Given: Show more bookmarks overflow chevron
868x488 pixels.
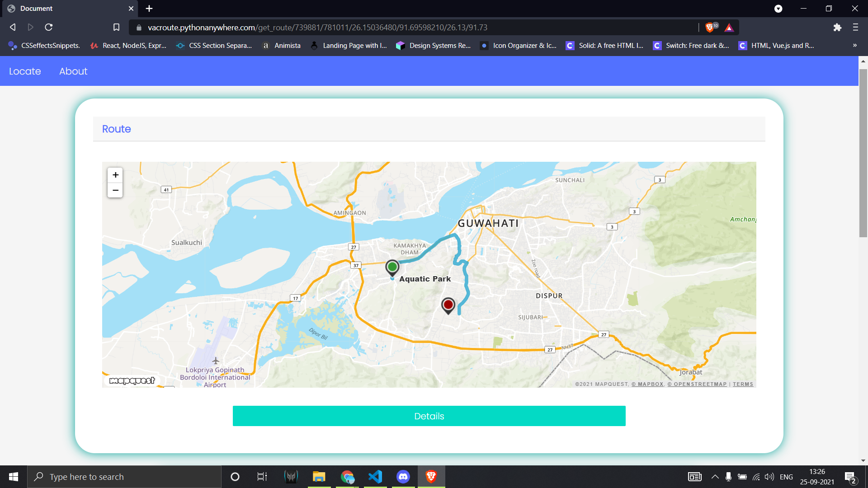Looking at the screenshot, I should pos(854,46).
